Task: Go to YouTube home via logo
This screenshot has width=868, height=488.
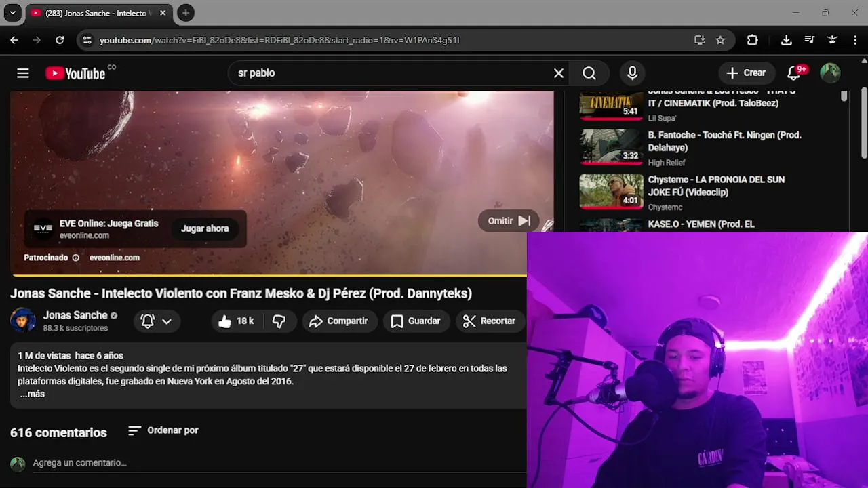Action: (75, 73)
